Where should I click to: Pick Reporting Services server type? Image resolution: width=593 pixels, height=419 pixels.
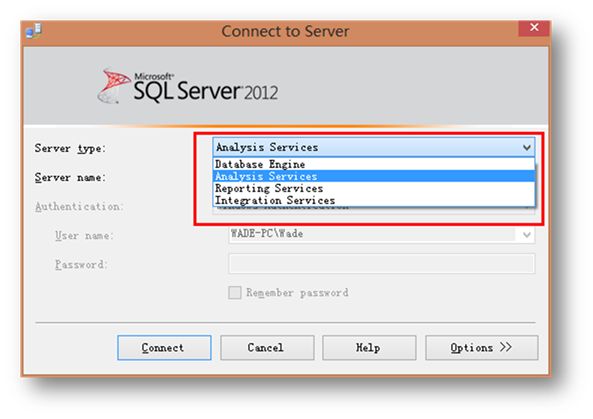click(x=374, y=188)
